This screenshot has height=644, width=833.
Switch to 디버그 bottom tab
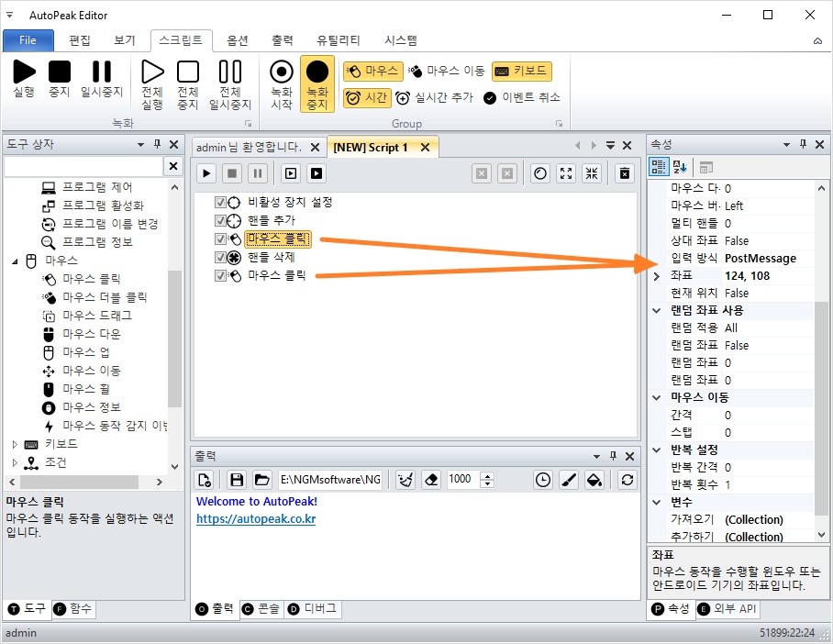313,609
